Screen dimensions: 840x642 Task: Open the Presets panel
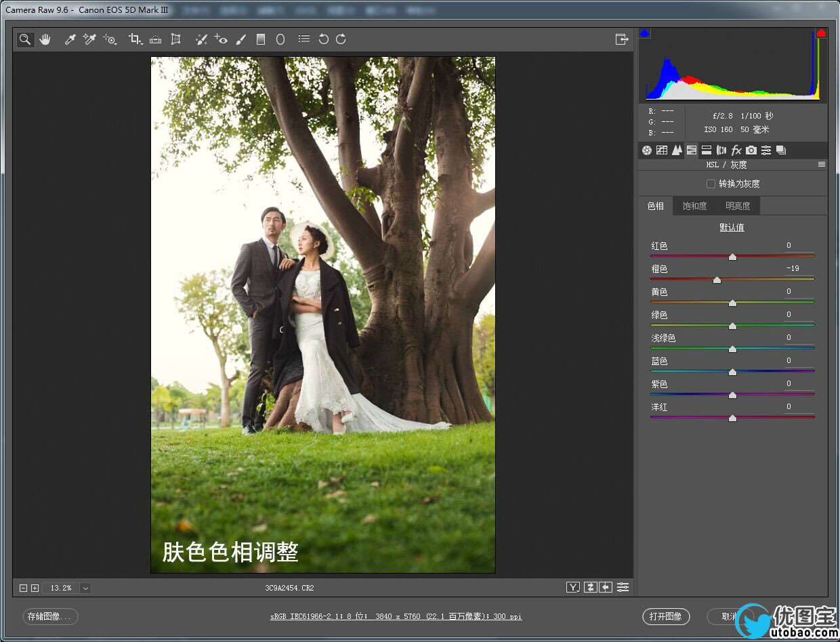(766, 150)
